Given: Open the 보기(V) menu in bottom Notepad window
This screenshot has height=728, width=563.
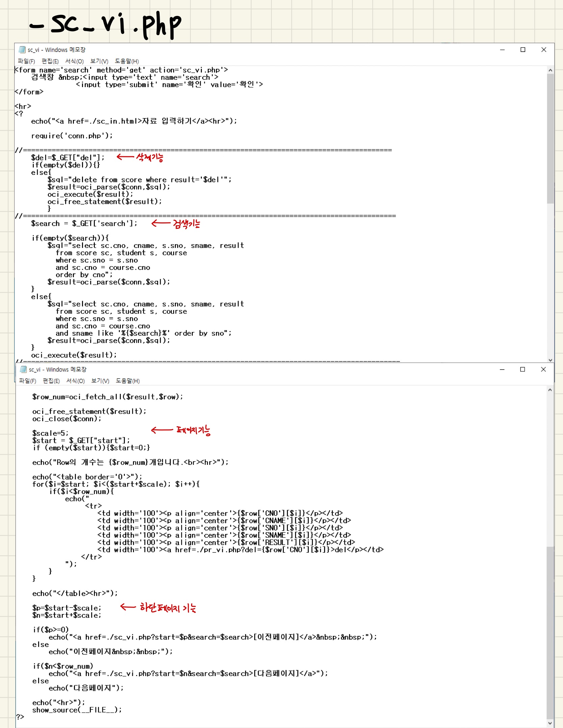Looking at the screenshot, I should [100, 381].
